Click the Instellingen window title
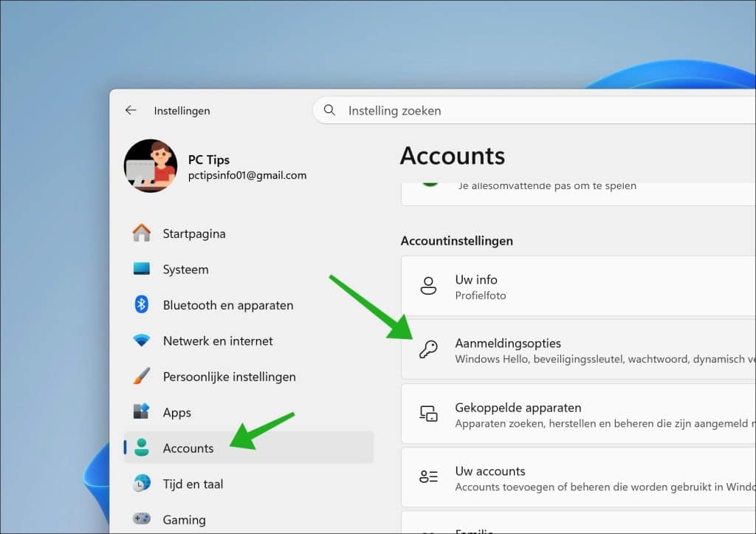756x534 pixels. (182, 111)
